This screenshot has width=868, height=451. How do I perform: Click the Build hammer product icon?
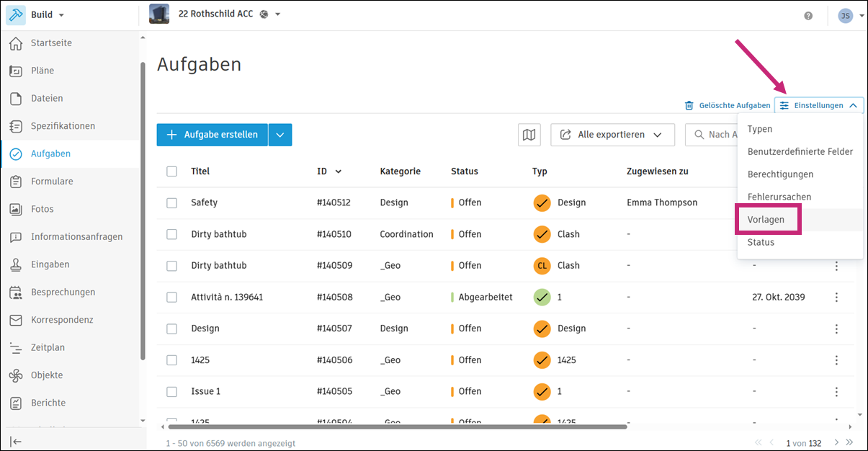[x=15, y=15]
